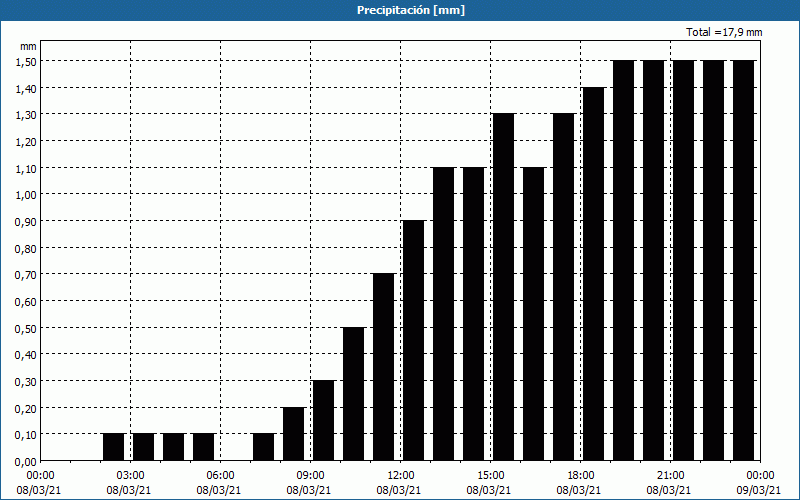
Task: Click the 1,50 y-axis value label
Action: 26,61
